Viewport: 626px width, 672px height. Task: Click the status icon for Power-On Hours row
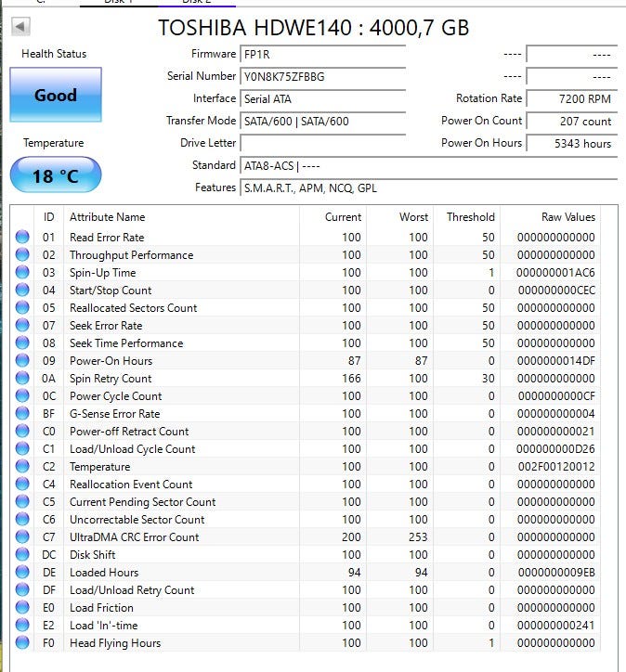coord(22,360)
